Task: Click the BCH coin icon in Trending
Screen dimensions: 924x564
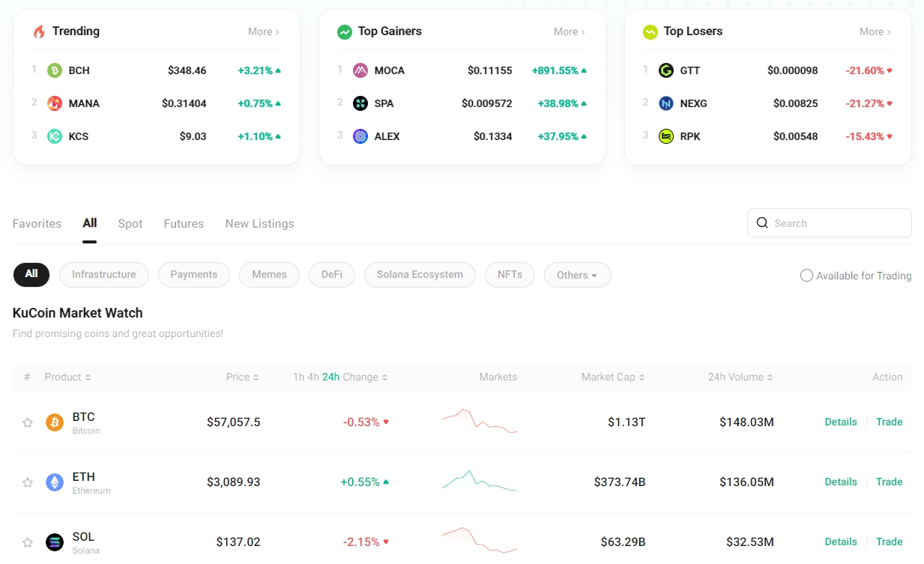Action: click(x=55, y=70)
